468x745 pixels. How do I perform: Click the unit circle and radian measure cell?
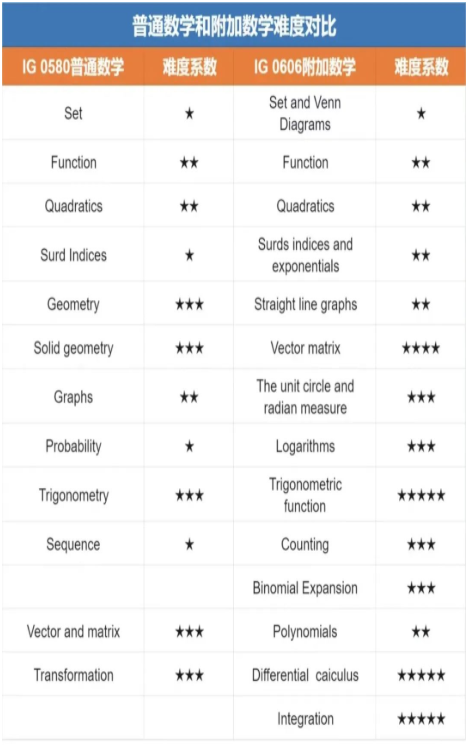305,397
